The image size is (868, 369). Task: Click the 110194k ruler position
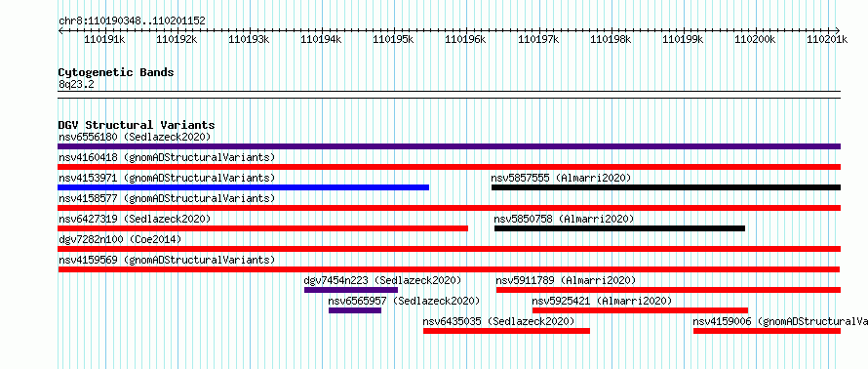point(321,39)
